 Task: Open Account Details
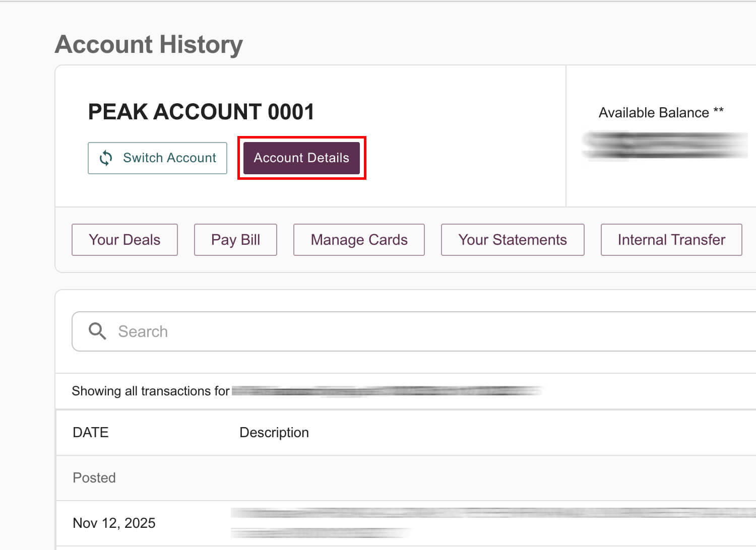[301, 158]
